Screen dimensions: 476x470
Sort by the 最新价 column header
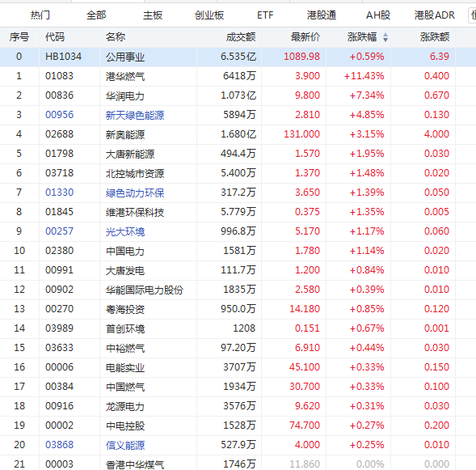(x=305, y=37)
